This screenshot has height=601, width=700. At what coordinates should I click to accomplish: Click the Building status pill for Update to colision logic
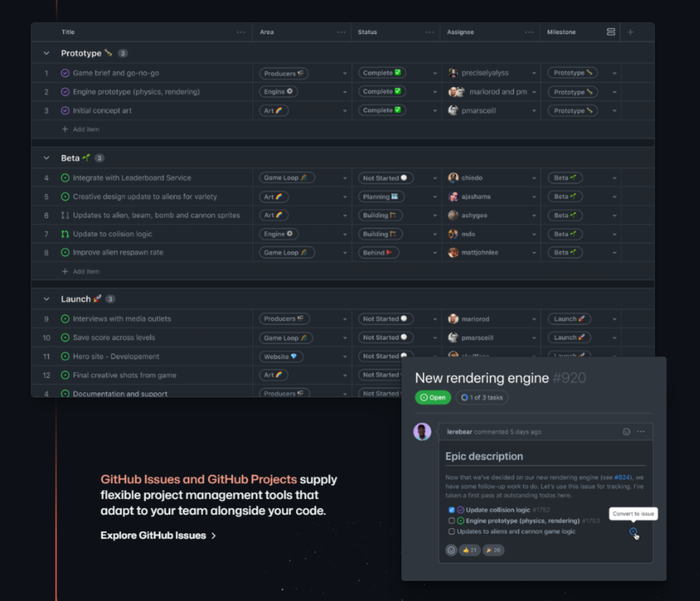click(x=380, y=234)
